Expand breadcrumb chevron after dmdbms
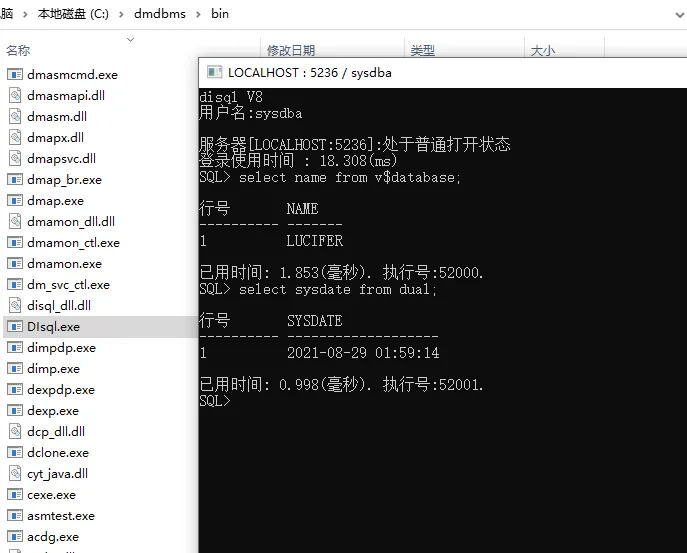 pos(198,14)
